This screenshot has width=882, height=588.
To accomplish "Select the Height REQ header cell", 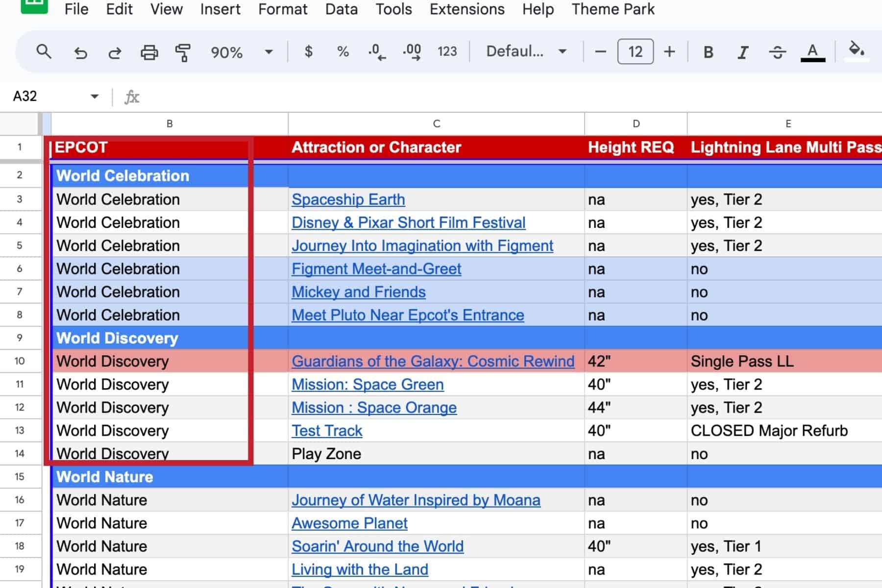I will point(636,147).
